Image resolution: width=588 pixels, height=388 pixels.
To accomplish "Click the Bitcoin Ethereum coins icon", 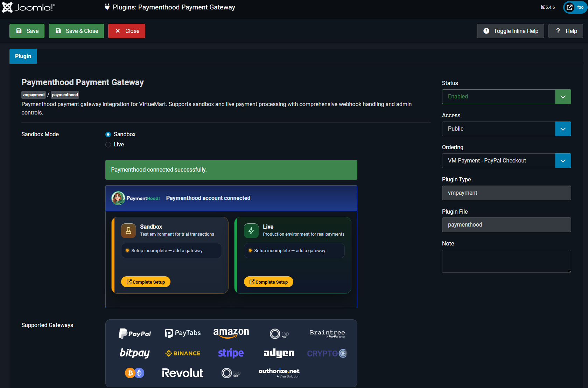I will 135,373.
